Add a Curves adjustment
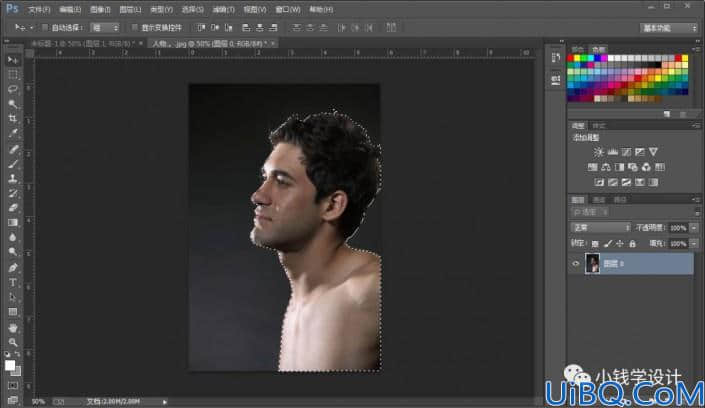The height and width of the screenshot is (408, 705). 626,152
